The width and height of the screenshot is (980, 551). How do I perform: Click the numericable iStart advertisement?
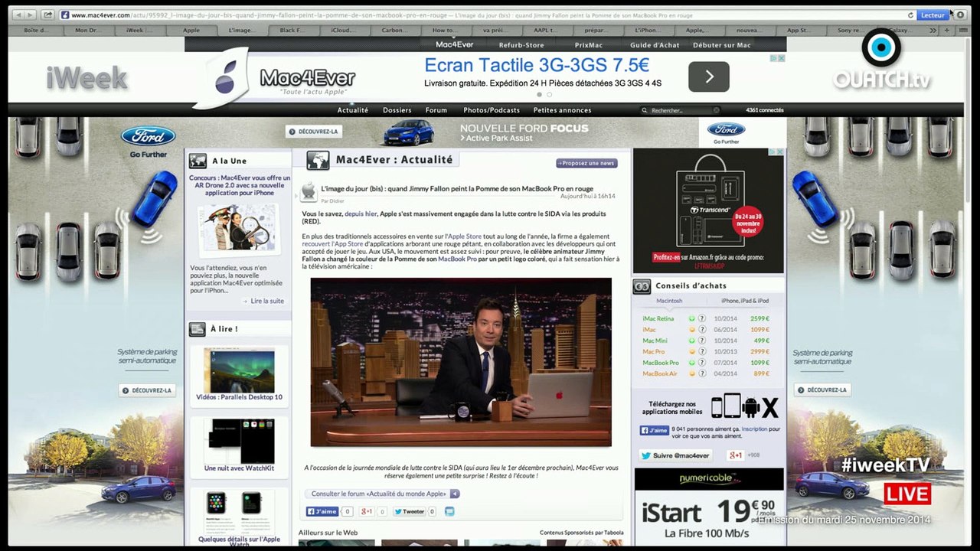(x=709, y=507)
